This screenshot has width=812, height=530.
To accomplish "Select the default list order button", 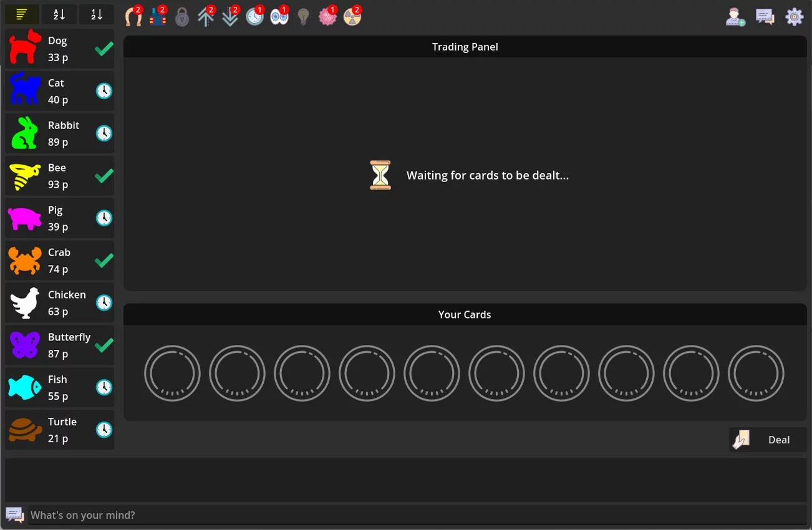I will [x=22, y=14].
